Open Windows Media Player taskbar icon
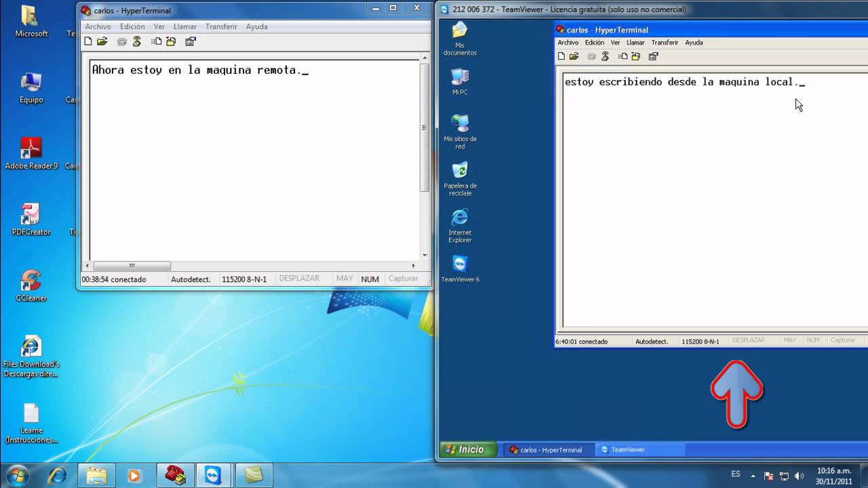Screen dimensions: 868x488 134,475
